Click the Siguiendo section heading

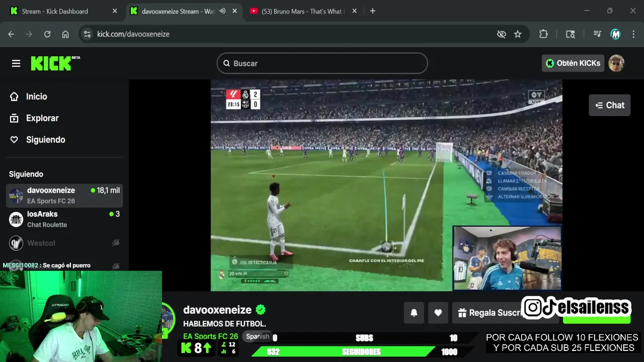click(x=26, y=174)
